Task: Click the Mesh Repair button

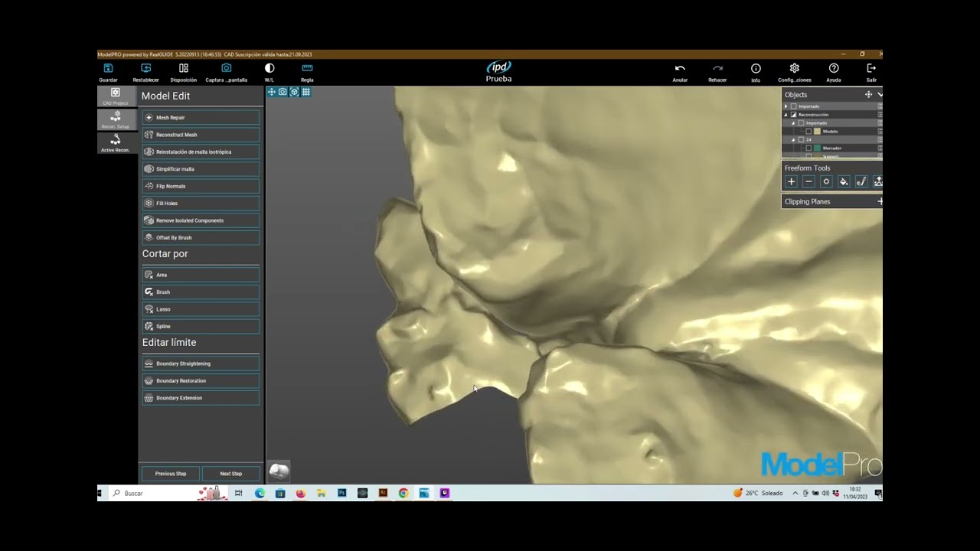Action: (x=201, y=118)
